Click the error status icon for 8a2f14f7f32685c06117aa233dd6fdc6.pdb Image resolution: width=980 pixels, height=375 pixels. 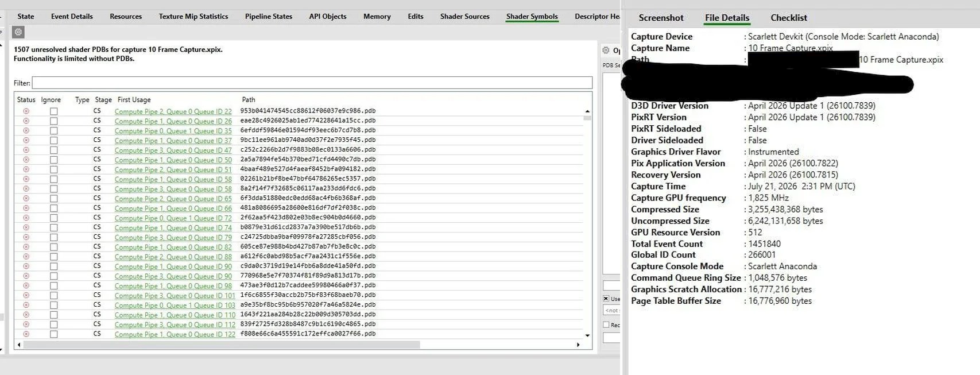(26, 189)
